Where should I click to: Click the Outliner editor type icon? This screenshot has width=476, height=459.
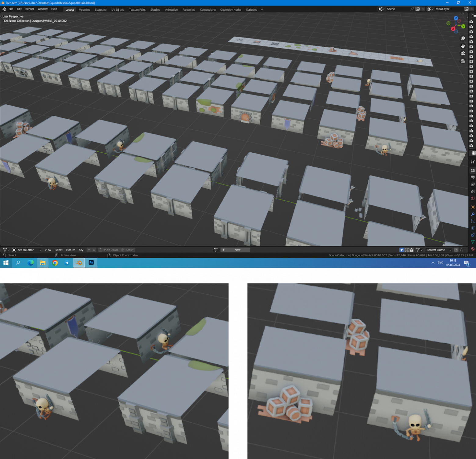[474, 16]
